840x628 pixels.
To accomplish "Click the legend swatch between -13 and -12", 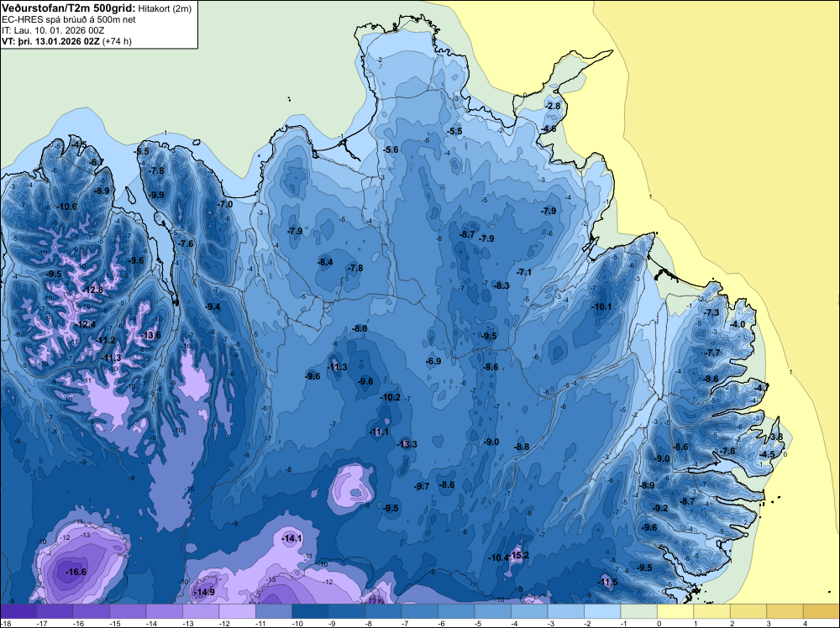I will click(x=201, y=611).
